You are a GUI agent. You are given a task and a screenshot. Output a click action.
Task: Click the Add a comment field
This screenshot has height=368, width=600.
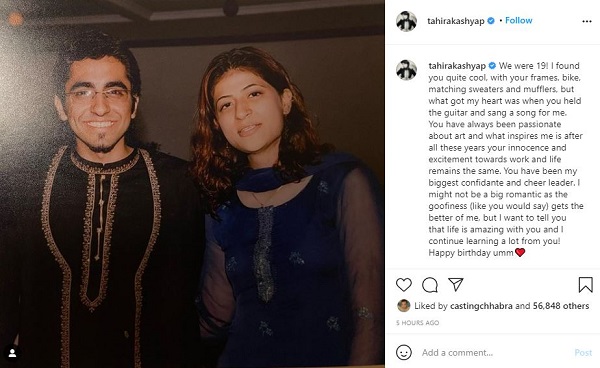494,353
